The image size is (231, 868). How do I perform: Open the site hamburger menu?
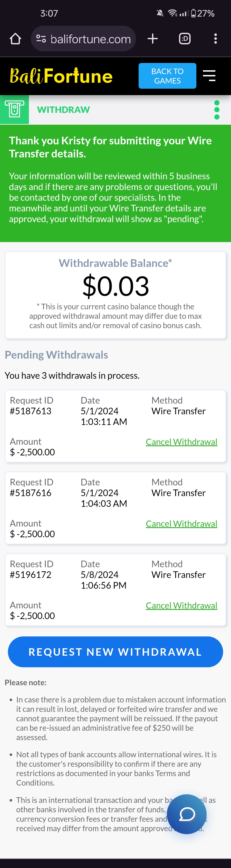tap(209, 76)
